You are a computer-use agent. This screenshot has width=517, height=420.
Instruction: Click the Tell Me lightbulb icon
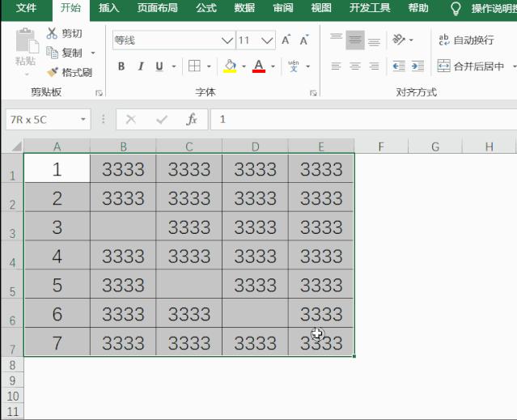(456, 9)
